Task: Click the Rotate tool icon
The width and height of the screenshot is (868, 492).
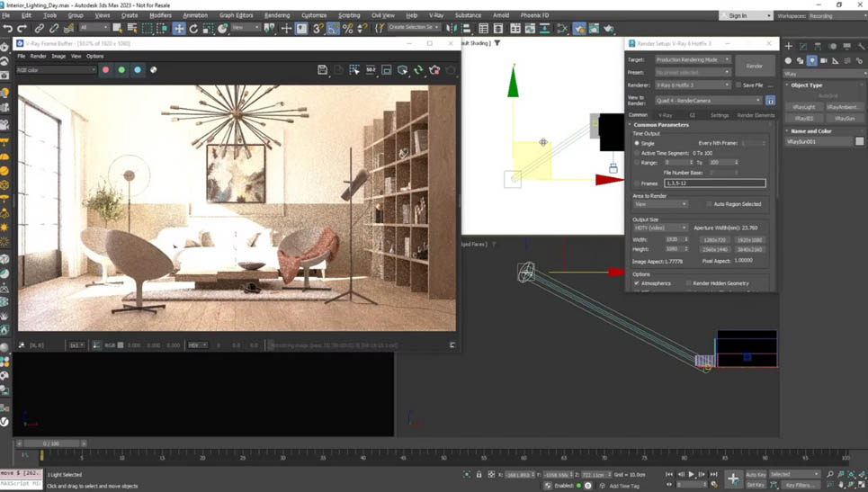Action: coord(193,29)
